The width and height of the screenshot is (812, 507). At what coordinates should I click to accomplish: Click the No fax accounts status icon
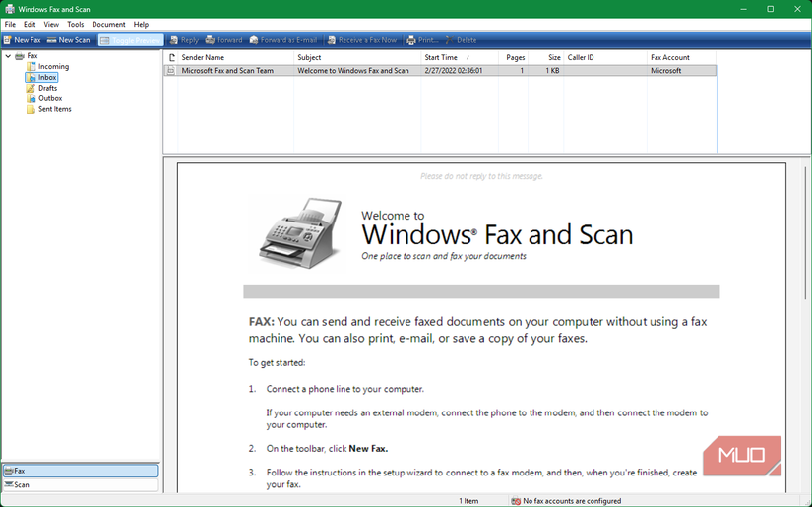pyautogui.click(x=516, y=501)
